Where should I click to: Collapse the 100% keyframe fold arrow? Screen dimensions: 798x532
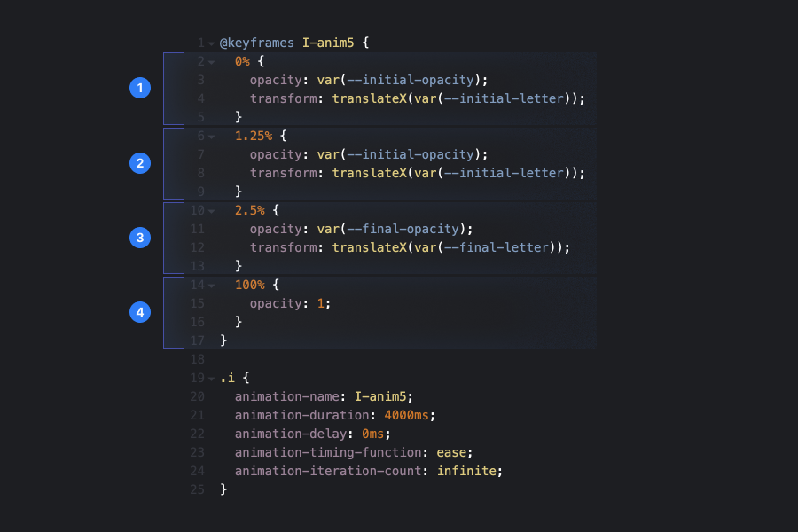click(x=211, y=286)
